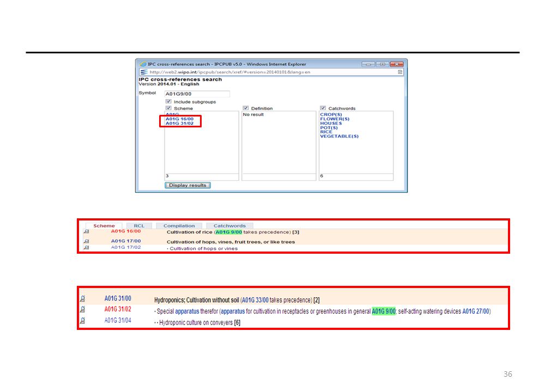This screenshot has width=545, height=392.
Task: Open A01G link at top of Scheme list
Action: (x=172, y=114)
